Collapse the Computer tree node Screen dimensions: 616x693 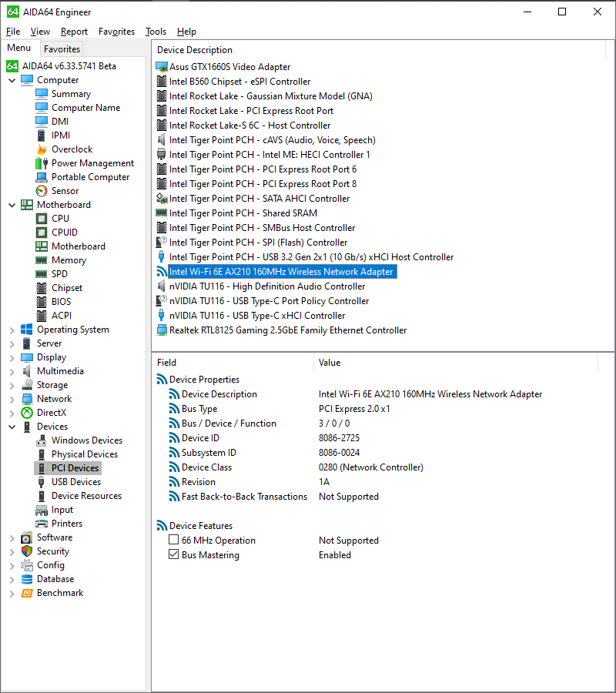[12, 80]
